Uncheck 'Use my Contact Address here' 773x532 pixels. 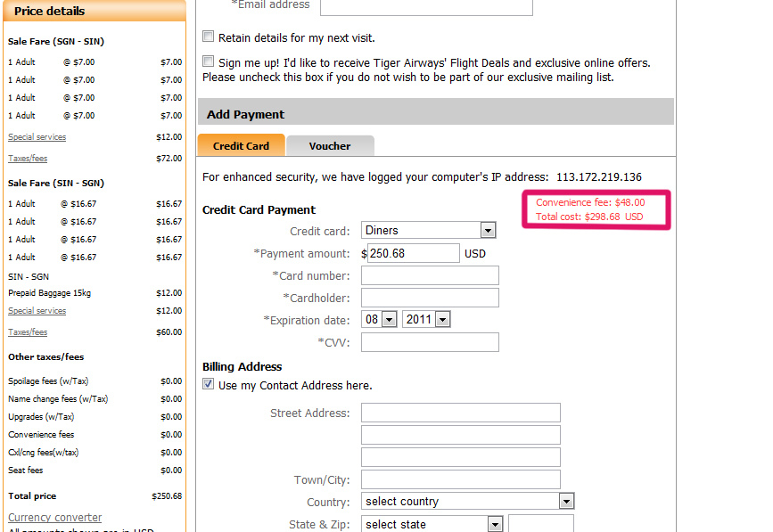[209, 384]
